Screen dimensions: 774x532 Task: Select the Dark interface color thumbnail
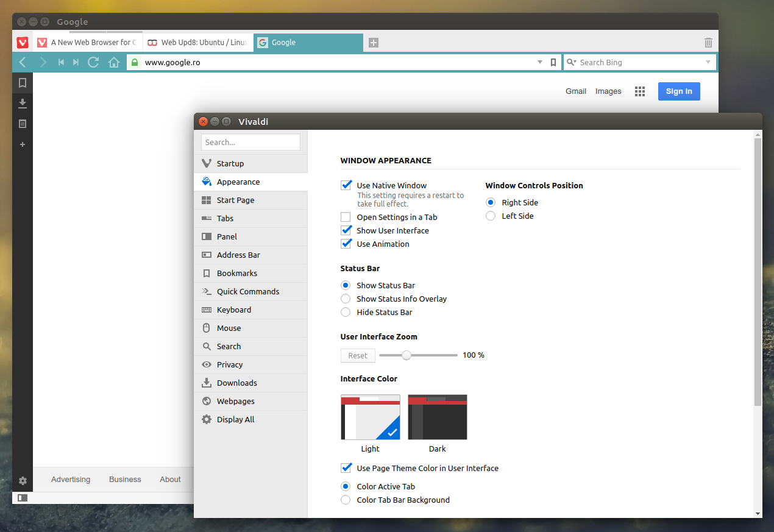[x=438, y=417]
